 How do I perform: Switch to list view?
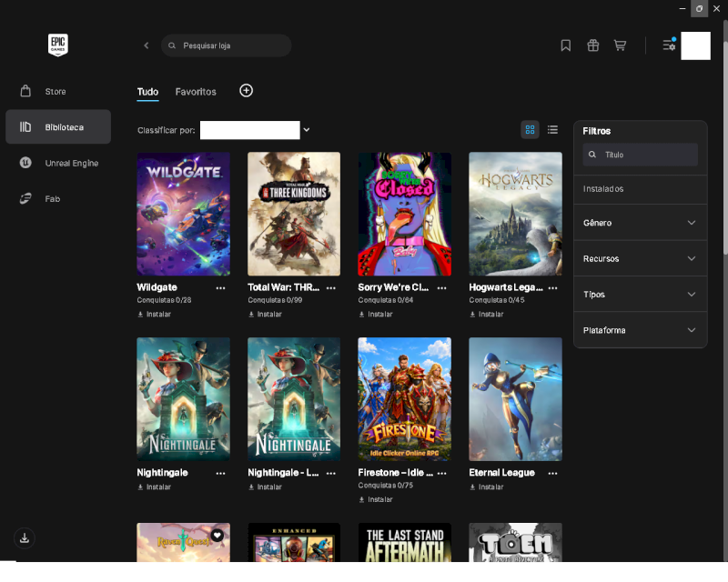click(x=552, y=130)
